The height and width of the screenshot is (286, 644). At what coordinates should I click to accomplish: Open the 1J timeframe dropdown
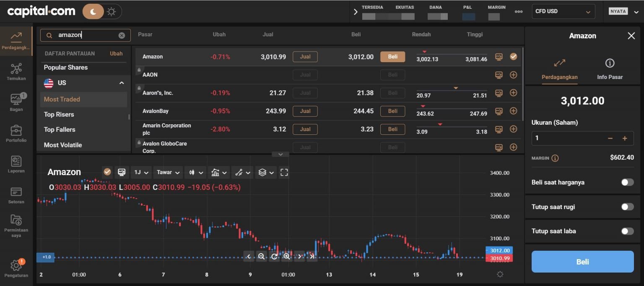(x=141, y=172)
